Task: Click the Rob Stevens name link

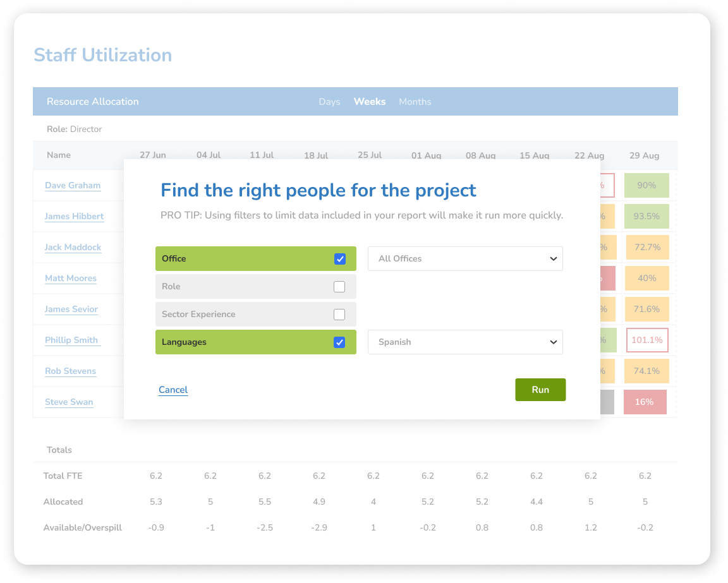Action: pyautogui.click(x=70, y=371)
